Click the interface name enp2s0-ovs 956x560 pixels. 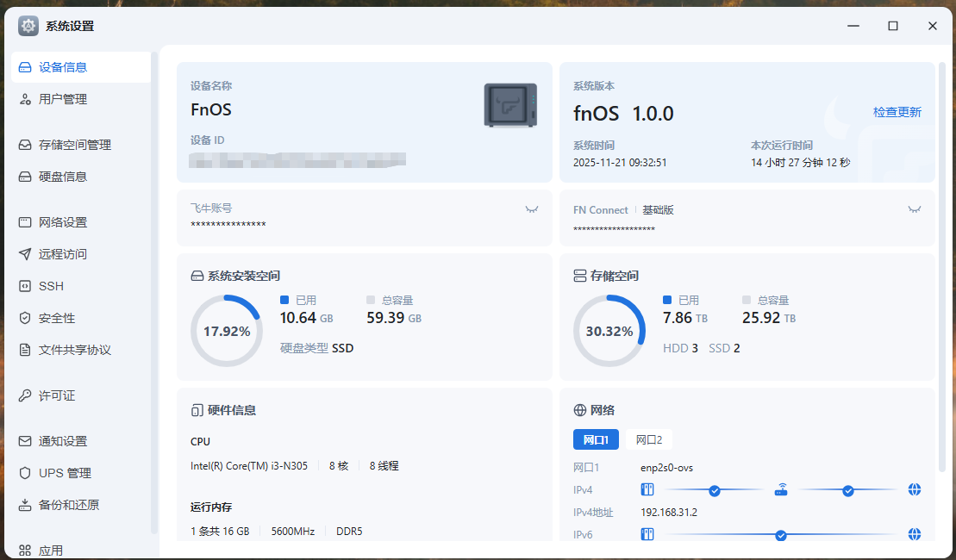click(666, 467)
